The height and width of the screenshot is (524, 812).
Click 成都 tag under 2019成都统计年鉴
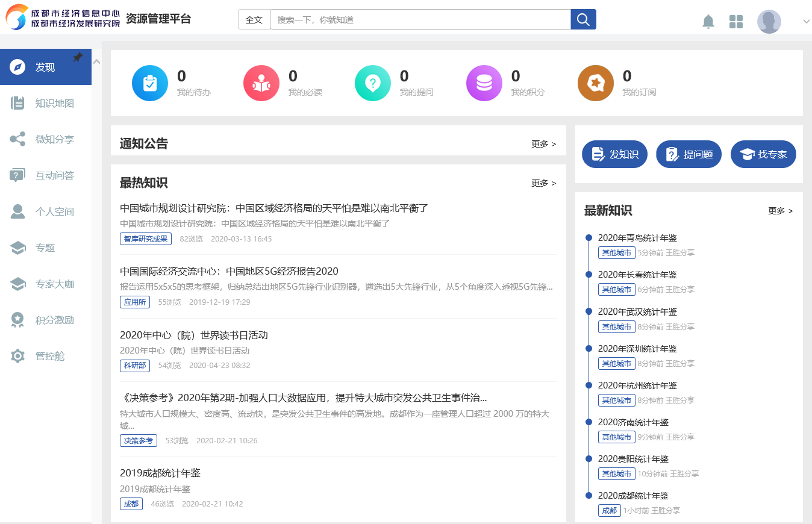(131, 504)
